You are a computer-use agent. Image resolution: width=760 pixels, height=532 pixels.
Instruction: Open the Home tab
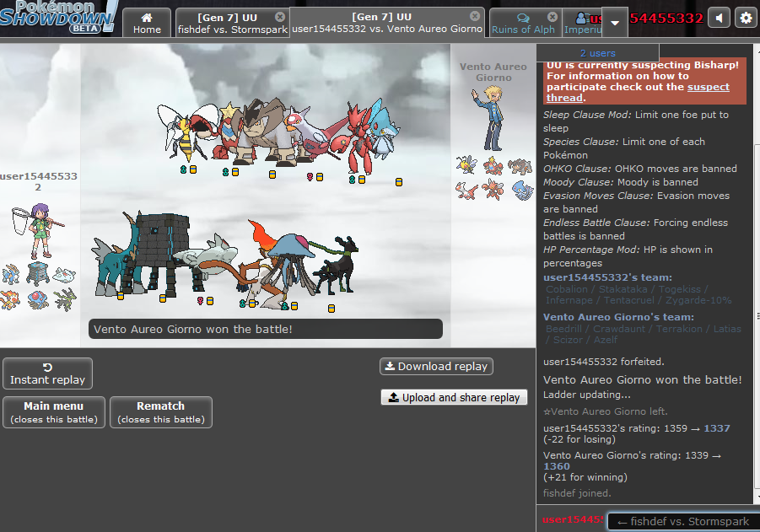coord(147,23)
